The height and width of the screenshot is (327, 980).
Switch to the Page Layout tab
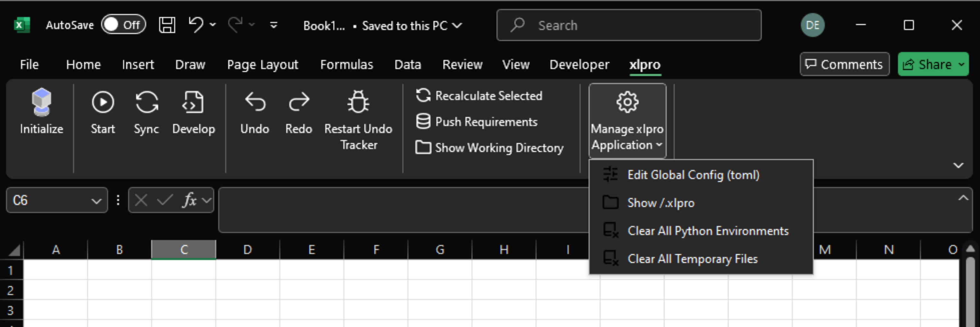click(263, 64)
